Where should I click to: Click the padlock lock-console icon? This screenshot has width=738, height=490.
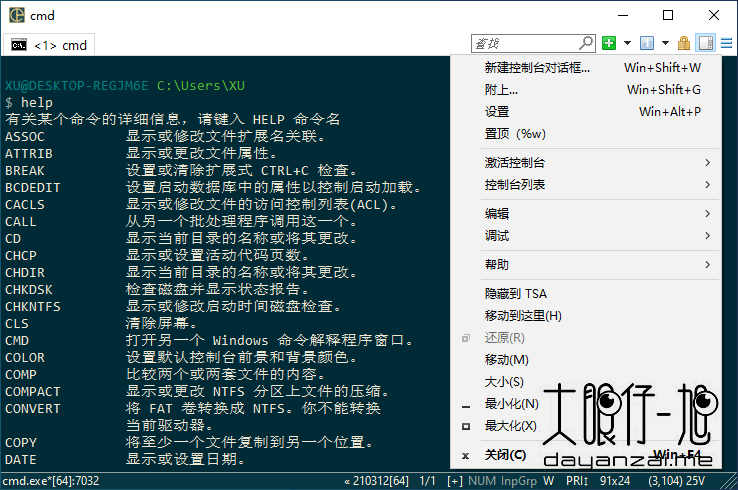684,43
